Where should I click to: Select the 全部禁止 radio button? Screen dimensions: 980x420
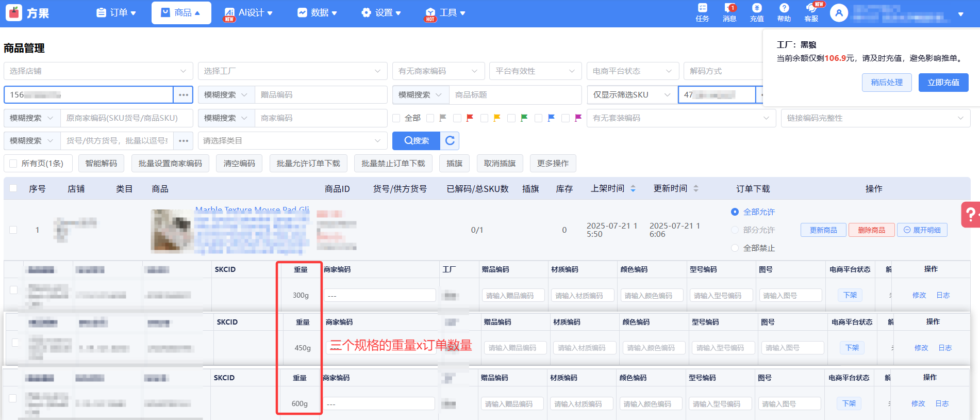[x=735, y=248]
